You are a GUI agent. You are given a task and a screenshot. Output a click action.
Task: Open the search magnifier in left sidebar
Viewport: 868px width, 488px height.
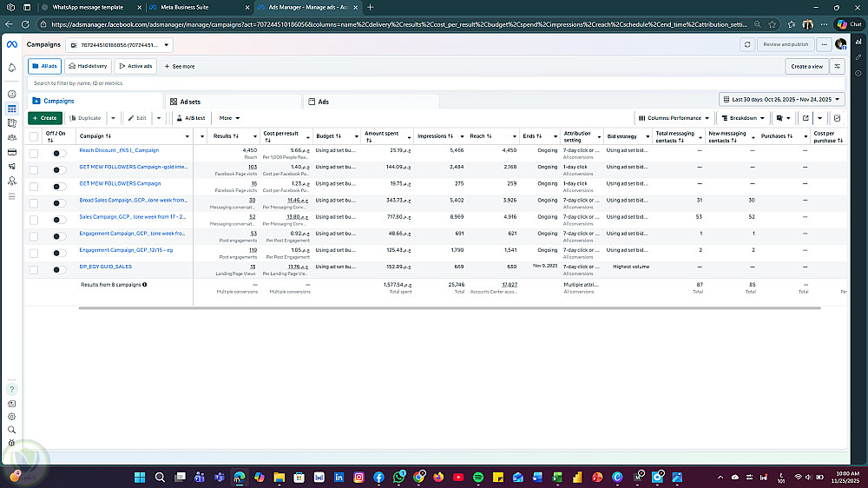coord(11,430)
